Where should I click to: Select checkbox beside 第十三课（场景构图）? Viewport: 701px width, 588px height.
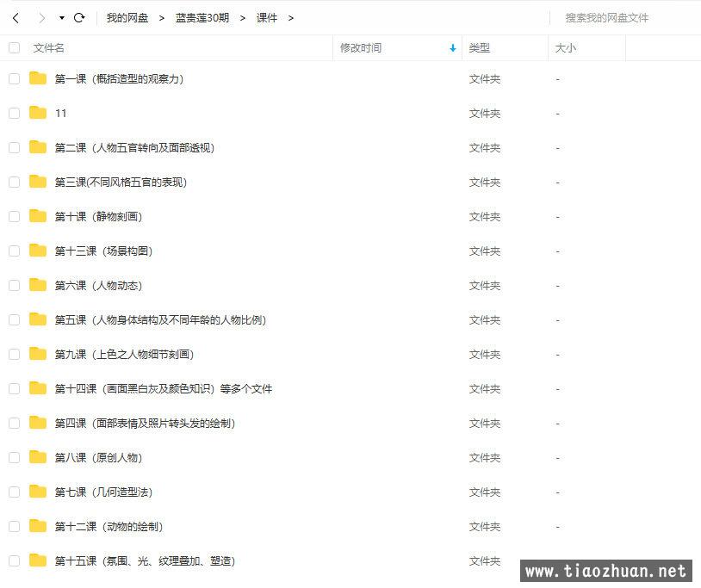coord(14,251)
